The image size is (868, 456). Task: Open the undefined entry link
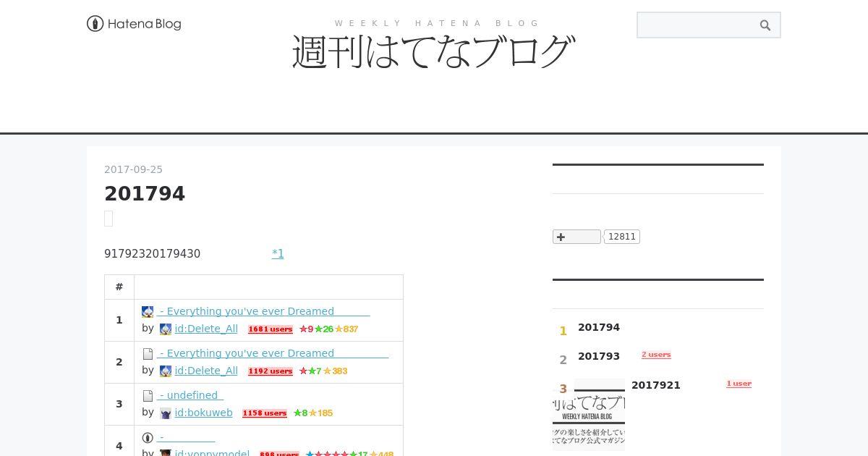click(190, 395)
